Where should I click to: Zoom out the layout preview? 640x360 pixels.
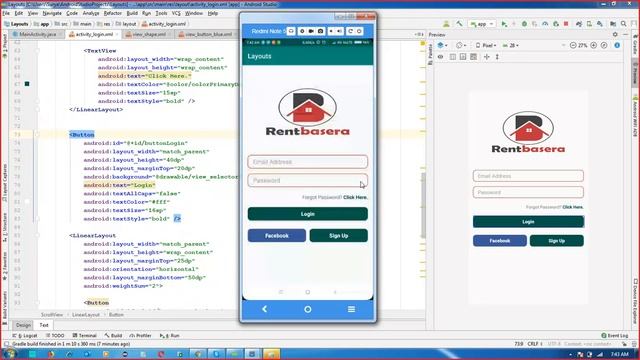pos(573,45)
